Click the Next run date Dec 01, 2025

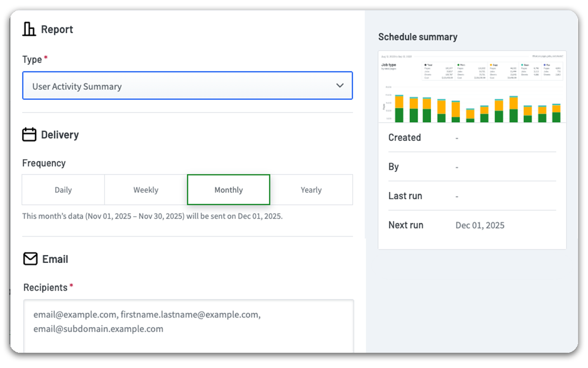(480, 226)
